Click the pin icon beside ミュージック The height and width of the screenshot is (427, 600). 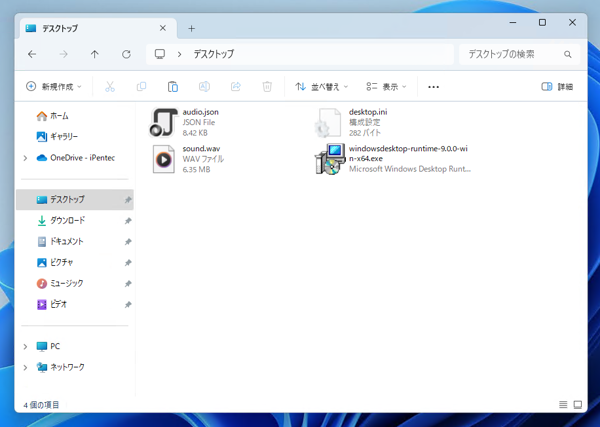click(128, 284)
